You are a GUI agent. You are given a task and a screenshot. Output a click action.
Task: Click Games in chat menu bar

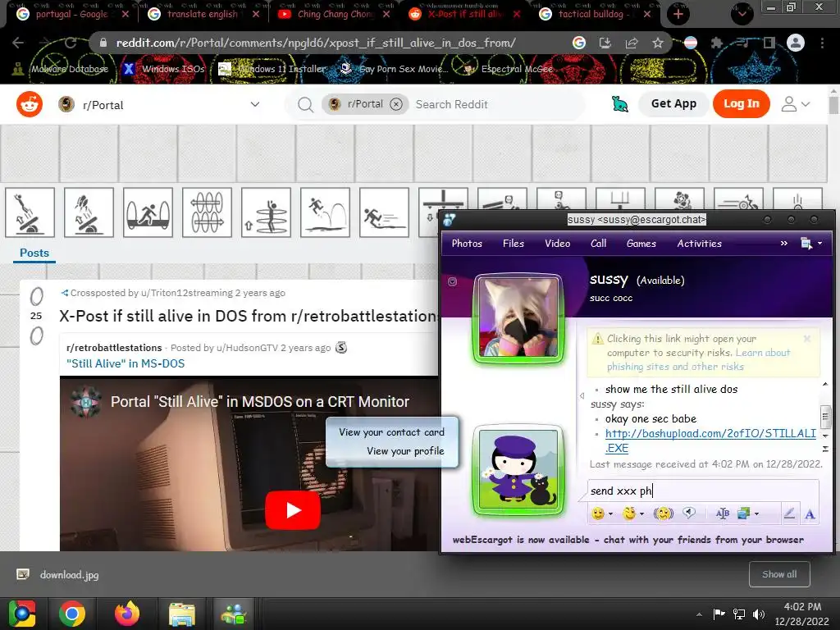coord(641,243)
